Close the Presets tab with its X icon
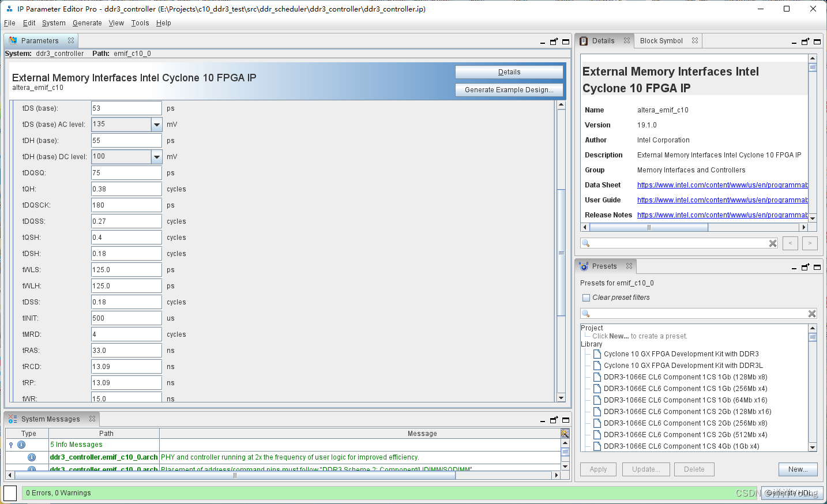Screen dimensions: 827x504 629,266
